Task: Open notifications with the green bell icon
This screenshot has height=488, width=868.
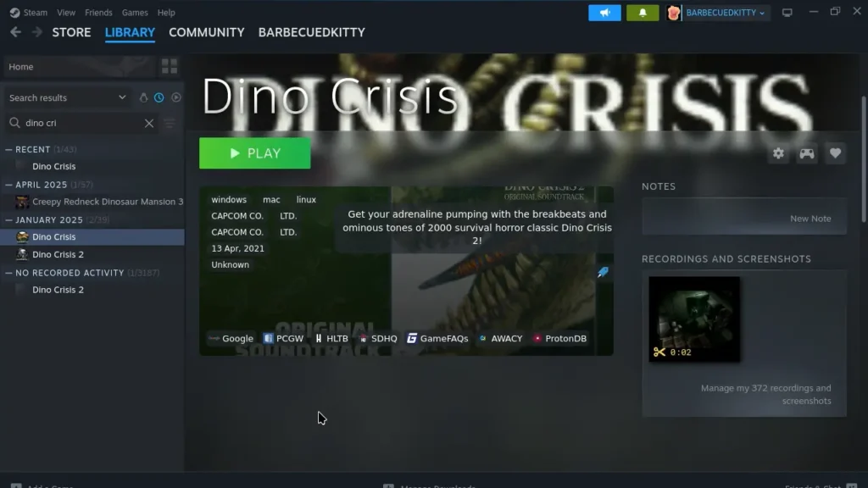Action: tap(642, 13)
